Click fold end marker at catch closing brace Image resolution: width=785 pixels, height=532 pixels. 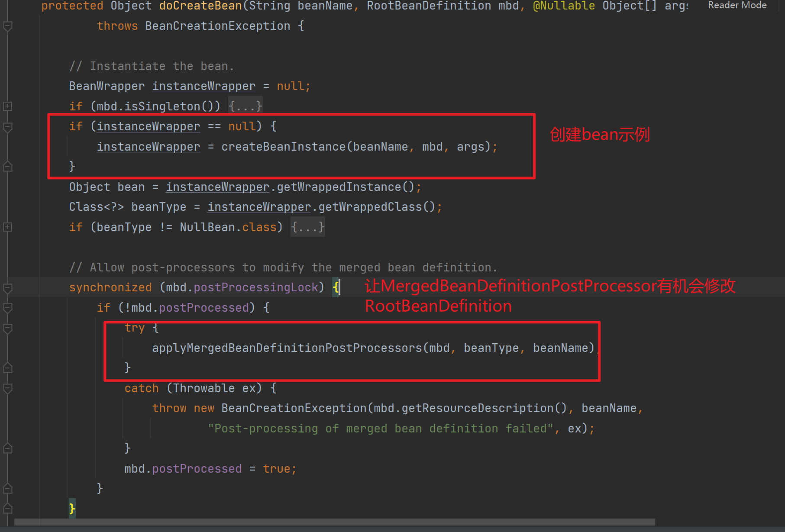pyautogui.click(x=7, y=448)
